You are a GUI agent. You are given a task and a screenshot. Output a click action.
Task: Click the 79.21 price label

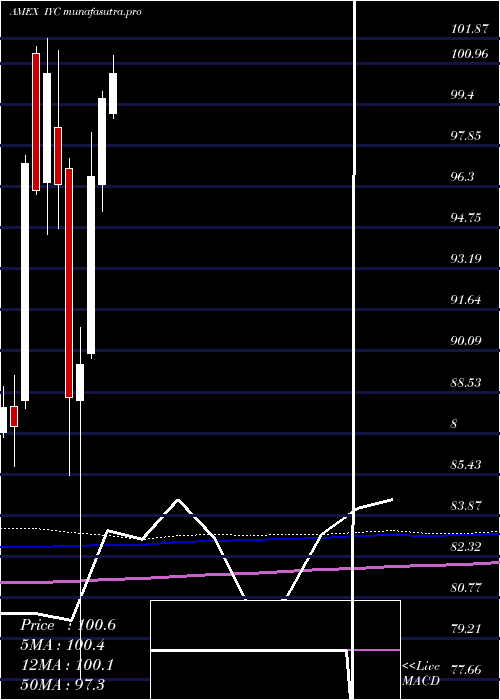click(466, 629)
